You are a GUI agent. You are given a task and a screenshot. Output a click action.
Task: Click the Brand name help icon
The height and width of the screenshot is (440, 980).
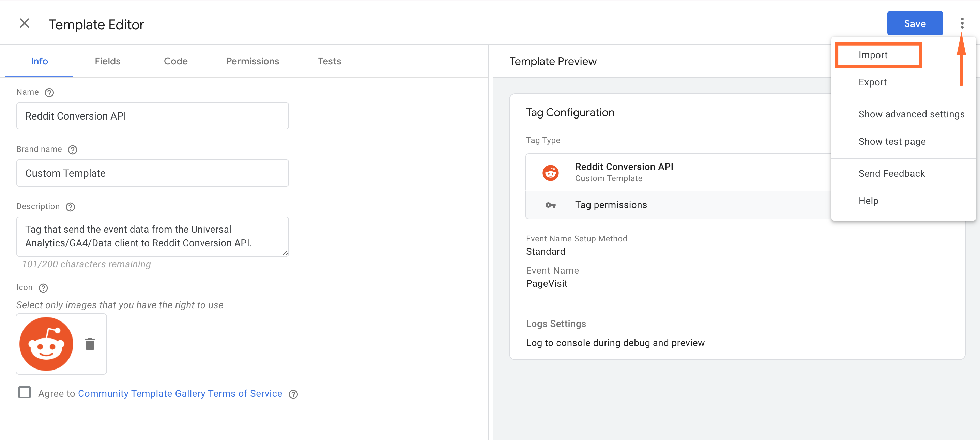[x=73, y=150]
